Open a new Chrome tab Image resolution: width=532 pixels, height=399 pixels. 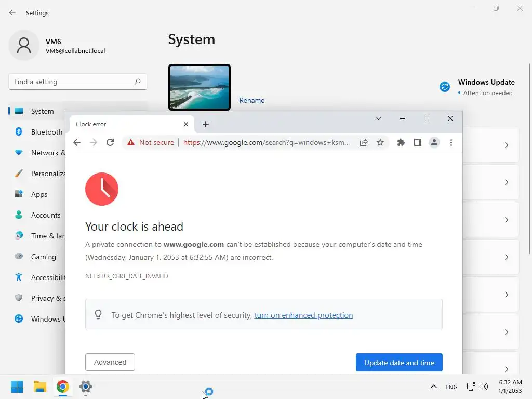(x=206, y=124)
